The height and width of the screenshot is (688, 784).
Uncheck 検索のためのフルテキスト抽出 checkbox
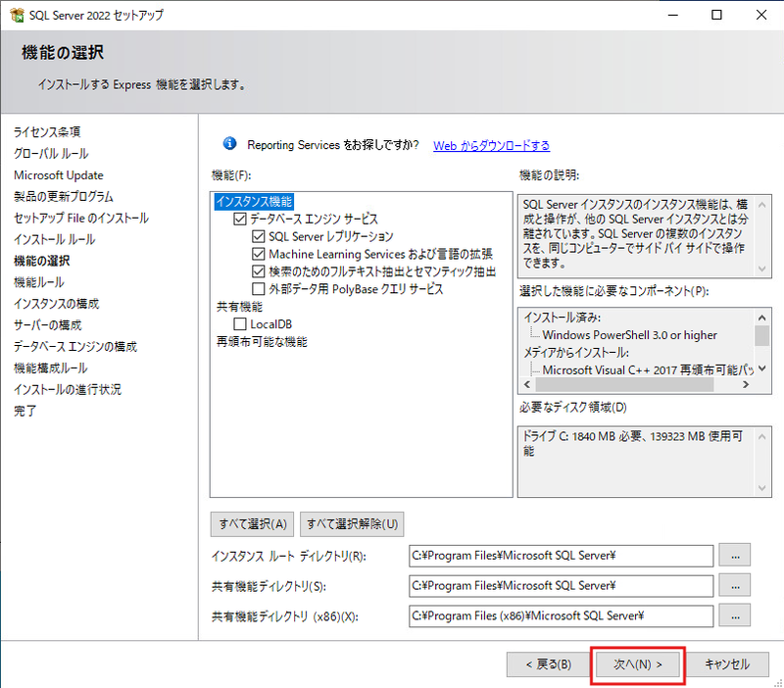tap(259, 271)
